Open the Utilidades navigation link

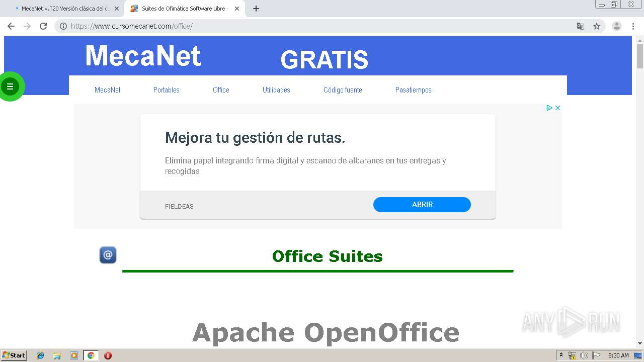point(276,90)
